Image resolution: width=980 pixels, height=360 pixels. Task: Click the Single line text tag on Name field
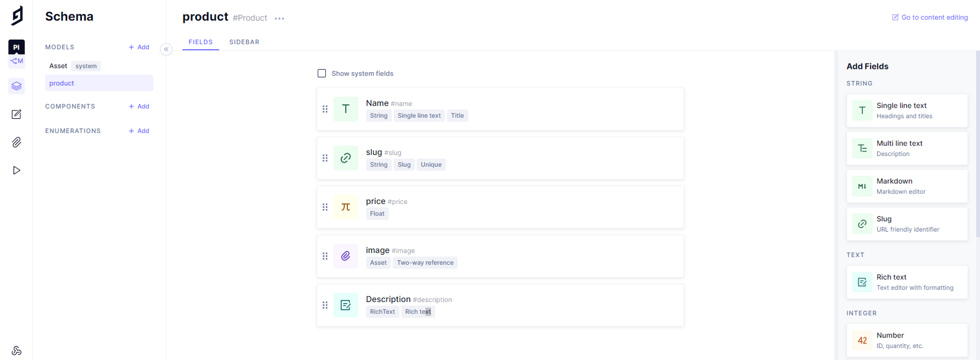pos(419,115)
